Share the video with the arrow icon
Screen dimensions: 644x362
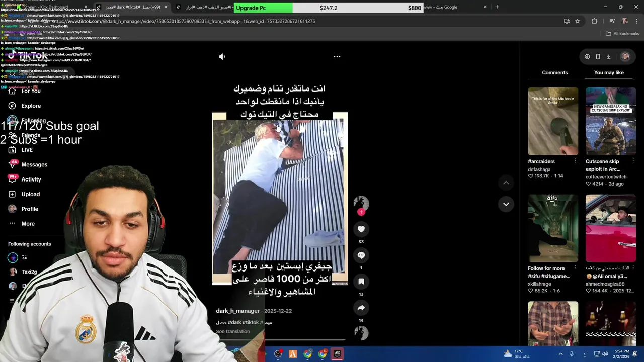pyautogui.click(x=361, y=308)
